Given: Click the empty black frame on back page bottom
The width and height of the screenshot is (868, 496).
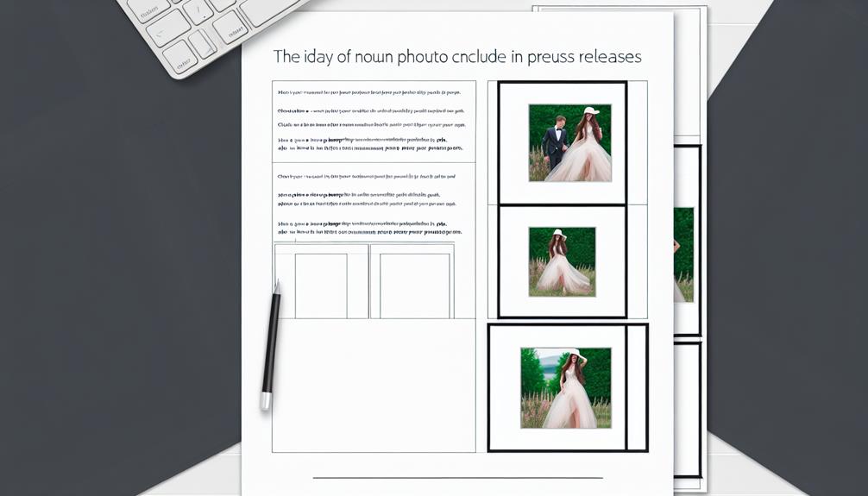Looking at the screenshot, I should tap(687, 410).
